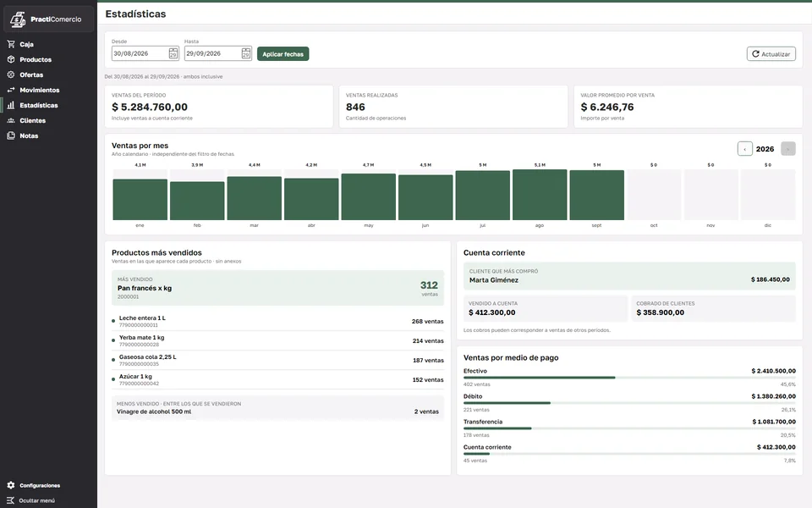812x508 pixels.
Task: Click the Efectivo payment progress bar
Action: pos(629,378)
